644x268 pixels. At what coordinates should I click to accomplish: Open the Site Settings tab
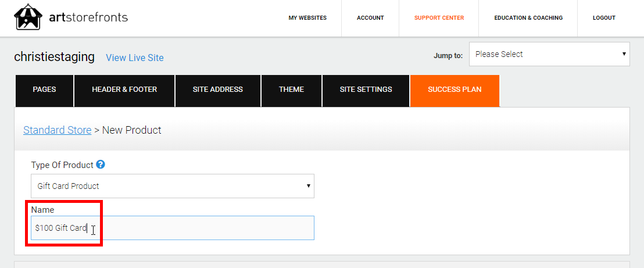tap(366, 90)
